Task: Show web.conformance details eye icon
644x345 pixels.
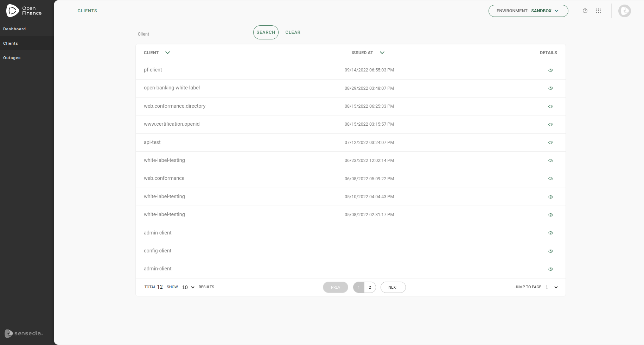Action: click(x=550, y=179)
